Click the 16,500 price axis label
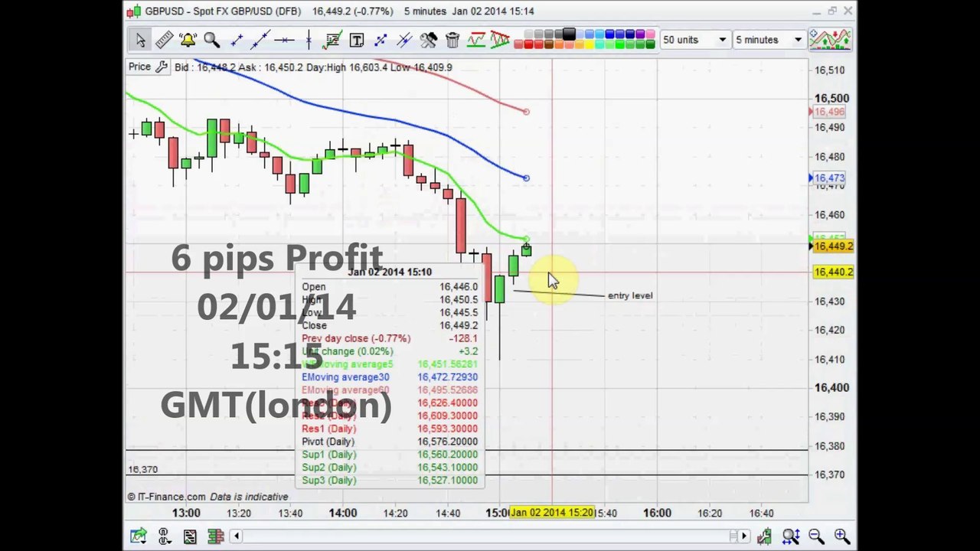The image size is (980, 551). coord(831,99)
